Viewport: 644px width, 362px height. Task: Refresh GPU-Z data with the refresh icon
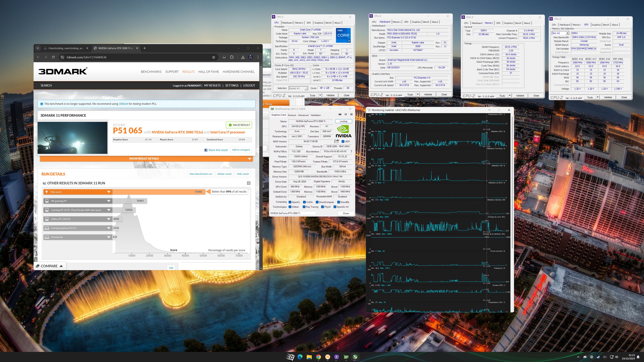(346, 114)
